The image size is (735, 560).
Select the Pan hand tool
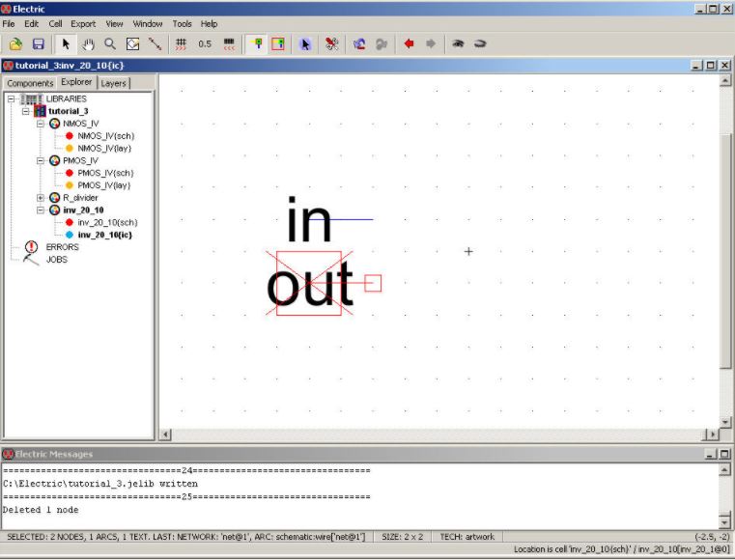pyautogui.click(x=88, y=43)
